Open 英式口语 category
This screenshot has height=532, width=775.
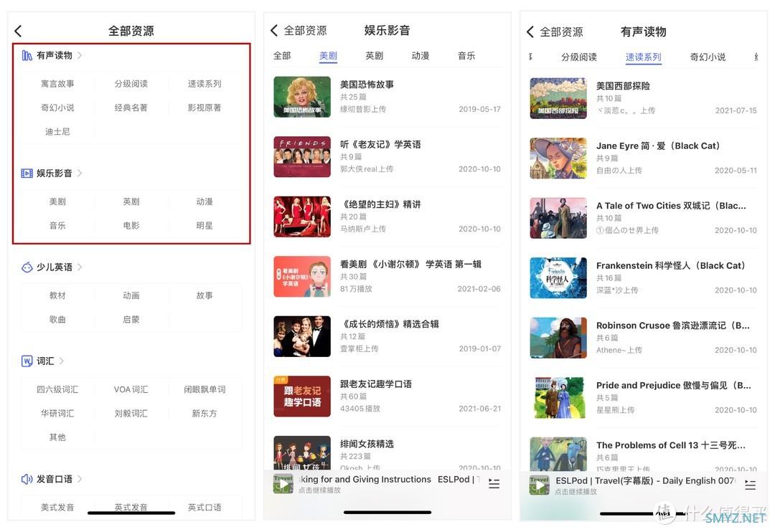[x=205, y=508]
